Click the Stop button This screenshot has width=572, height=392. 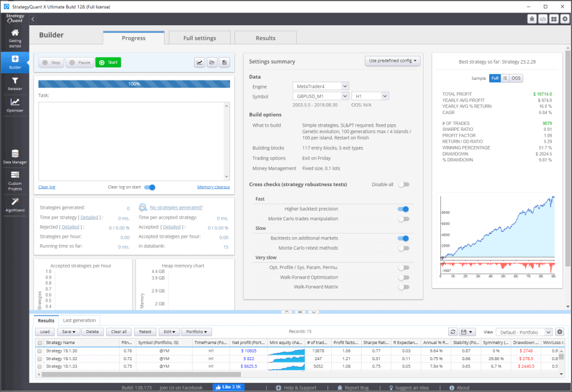(x=52, y=62)
